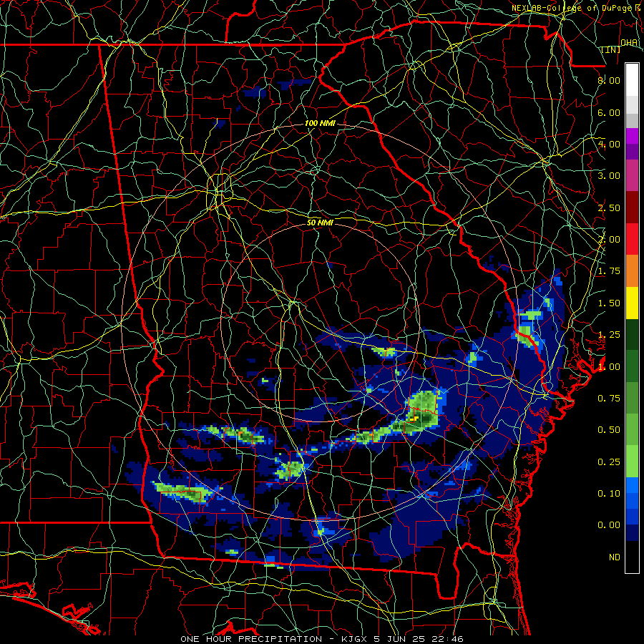Click the ND legend label
Viewport: 644px width, 644px height.
pos(615,557)
